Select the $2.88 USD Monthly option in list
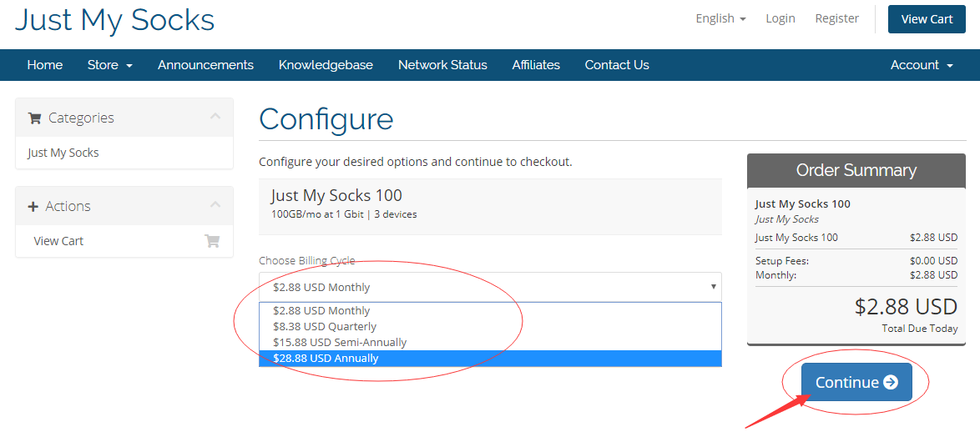The width and height of the screenshot is (980, 437). pyautogui.click(x=321, y=311)
